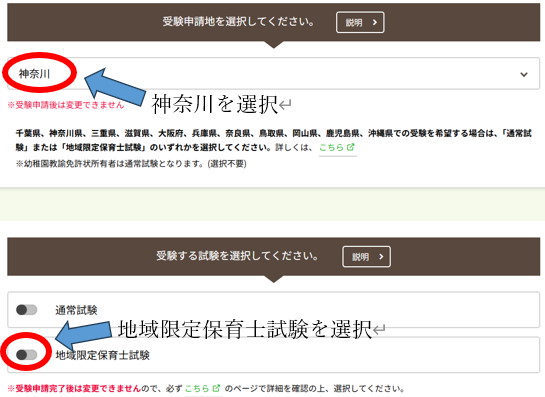This screenshot has width=545, height=397.
Task: Click the 受験する試験を選択してください header text
Action: pos(237,256)
